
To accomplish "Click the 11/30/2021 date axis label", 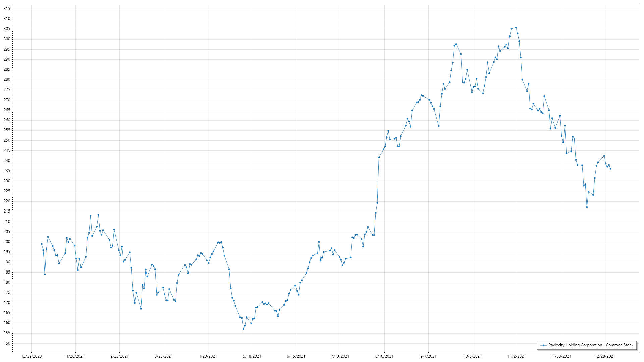I will (561, 356).
